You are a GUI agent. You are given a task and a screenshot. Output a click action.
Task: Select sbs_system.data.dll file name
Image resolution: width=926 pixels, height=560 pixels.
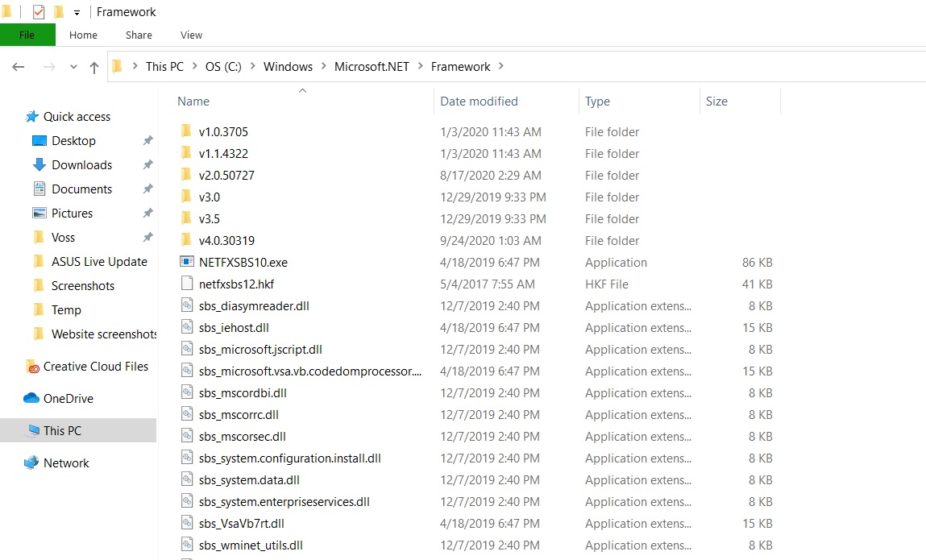(x=249, y=480)
